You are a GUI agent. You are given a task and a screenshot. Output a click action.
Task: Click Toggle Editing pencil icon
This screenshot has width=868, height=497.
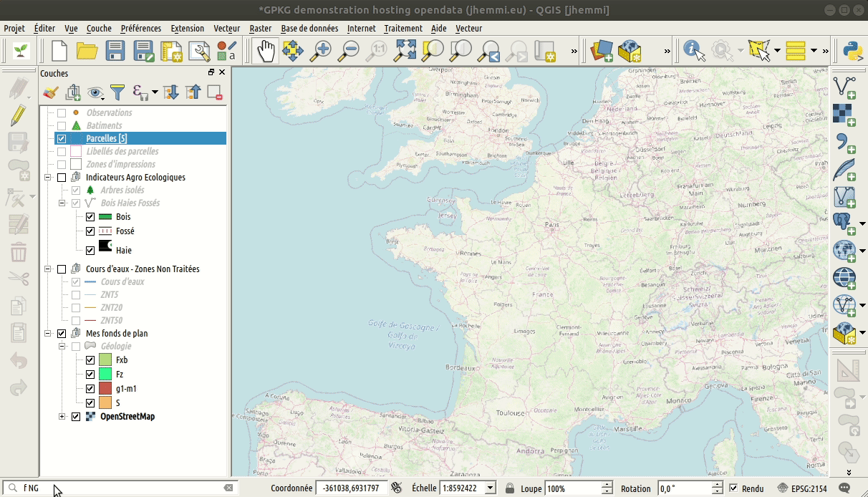click(x=18, y=115)
